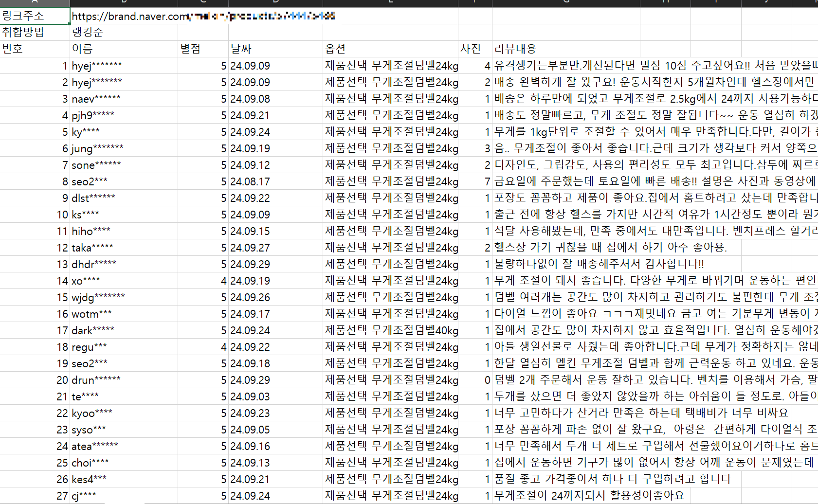The image size is (818, 504).
Task: Select the name cell 'cj****'
Action: click(x=124, y=496)
